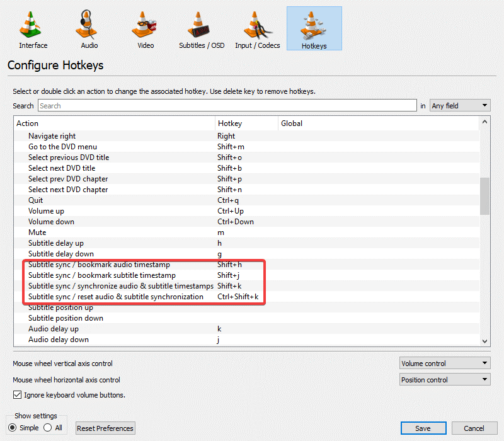
Task: Select the All settings radio button
Action: tap(48, 427)
